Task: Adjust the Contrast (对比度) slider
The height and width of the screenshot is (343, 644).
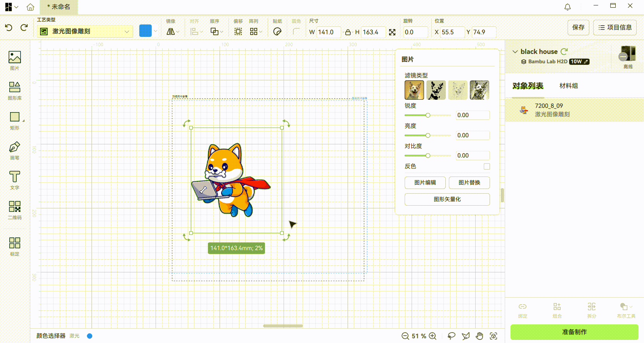Action: click(428, 156)
